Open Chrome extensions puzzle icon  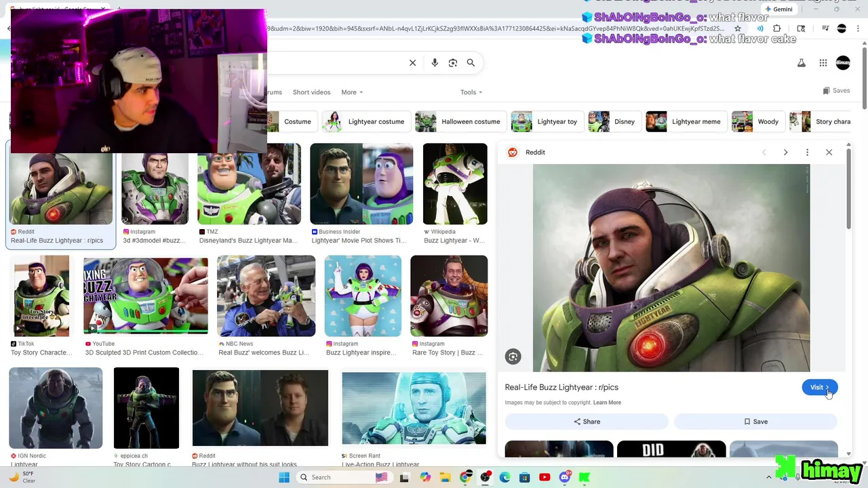[777, 28]
